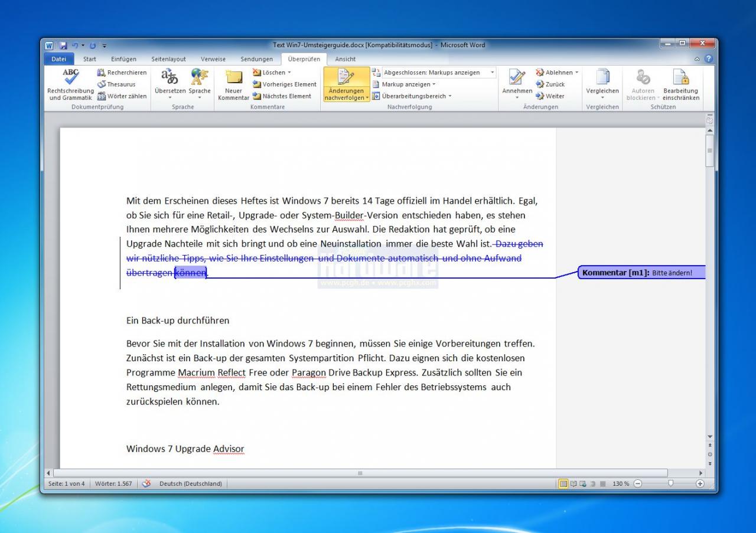This screenshot has width=756, height=533.
Task: Redo action in quick access toolbar
Action: pos(93,45)
